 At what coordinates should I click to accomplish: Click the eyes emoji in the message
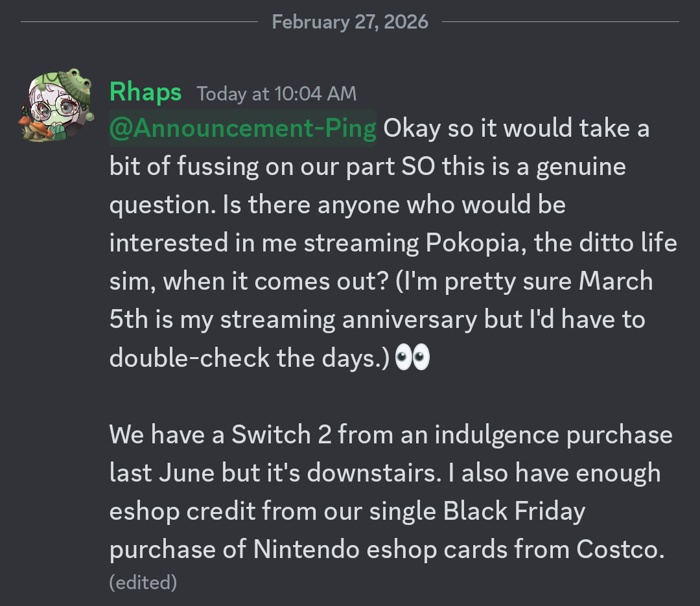pyautogui.click(x=412, y=358)
